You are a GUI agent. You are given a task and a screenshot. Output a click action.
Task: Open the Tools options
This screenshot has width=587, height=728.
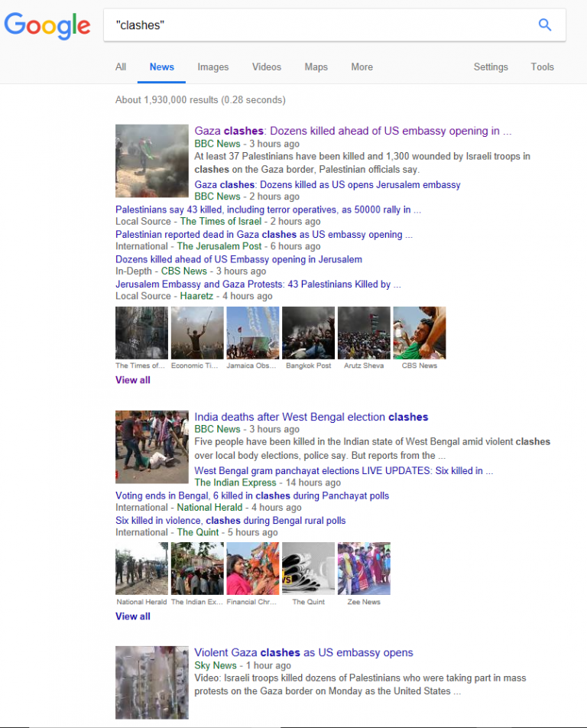coord(542,67)
